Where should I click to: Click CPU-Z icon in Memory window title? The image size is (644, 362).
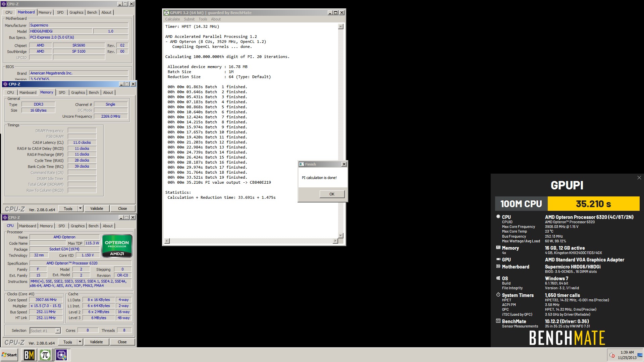tap(5, 84)
